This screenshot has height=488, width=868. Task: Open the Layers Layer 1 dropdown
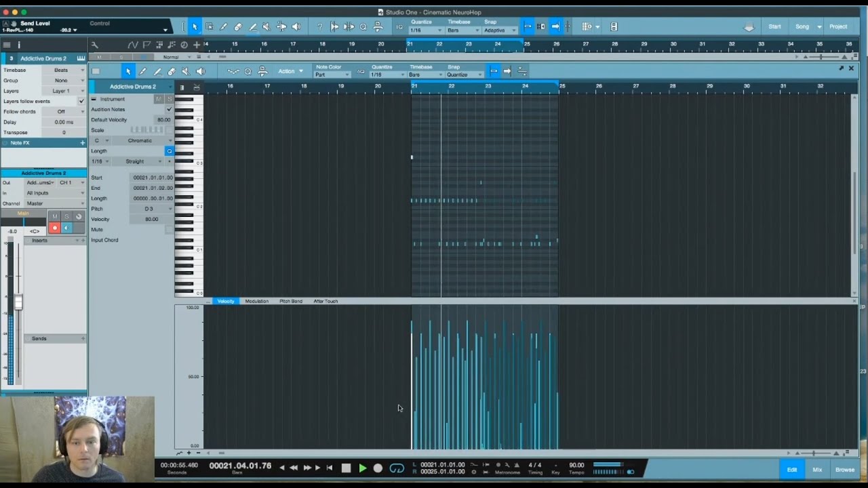tap(64, 90)
